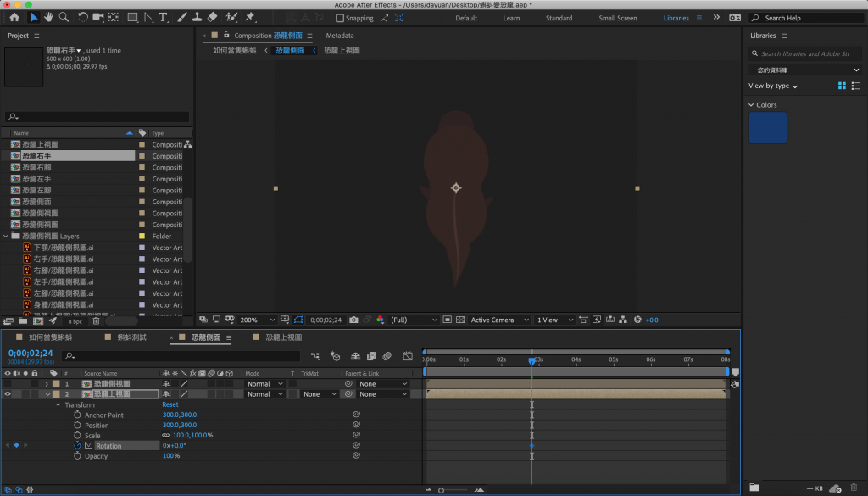
Task: Click the Position value 300.0,300.0
Action: tap(179, 426)
